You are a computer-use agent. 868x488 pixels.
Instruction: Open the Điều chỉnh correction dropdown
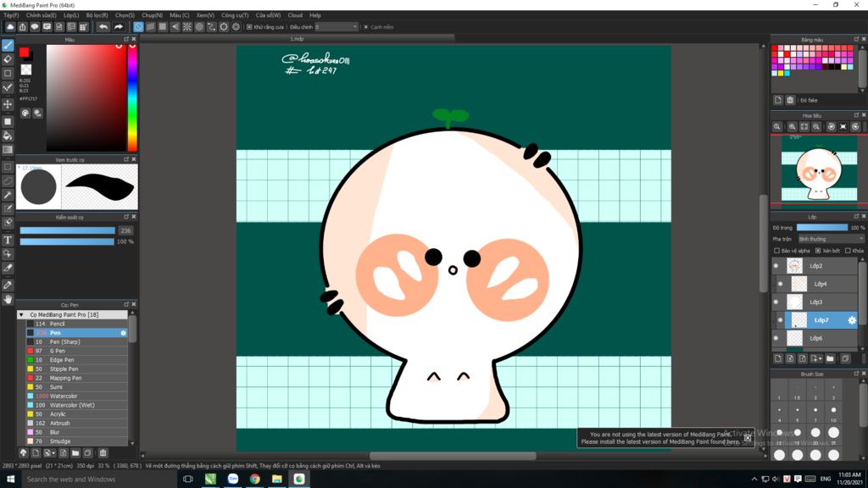tap(337, 26)
